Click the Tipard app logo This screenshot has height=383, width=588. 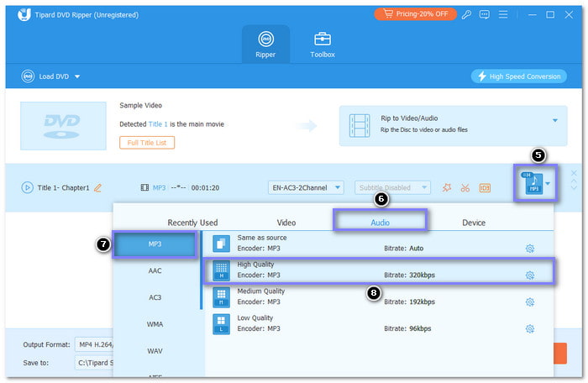pyautogui.click(x=24, y=14)
